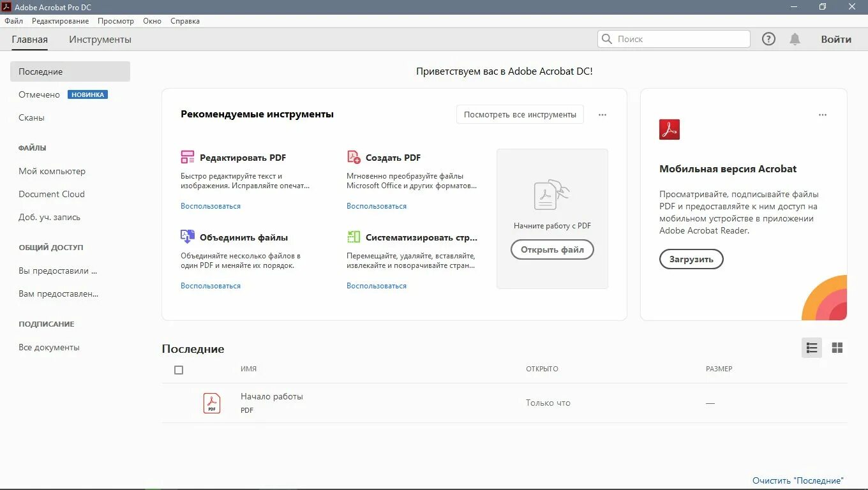The image size is (868, 490).
Task: Open Мой компьютер in the sidebar
Action: (x=52, y=171)
